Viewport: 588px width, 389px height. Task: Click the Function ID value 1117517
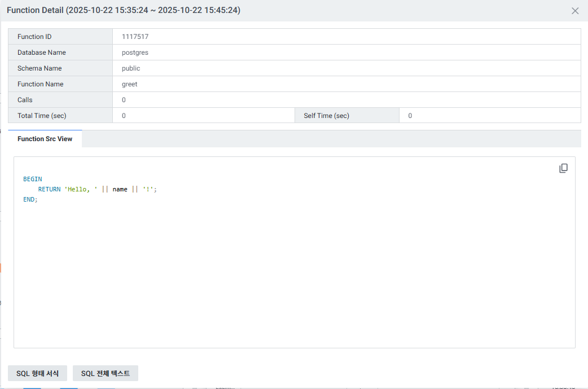[135, 37]
